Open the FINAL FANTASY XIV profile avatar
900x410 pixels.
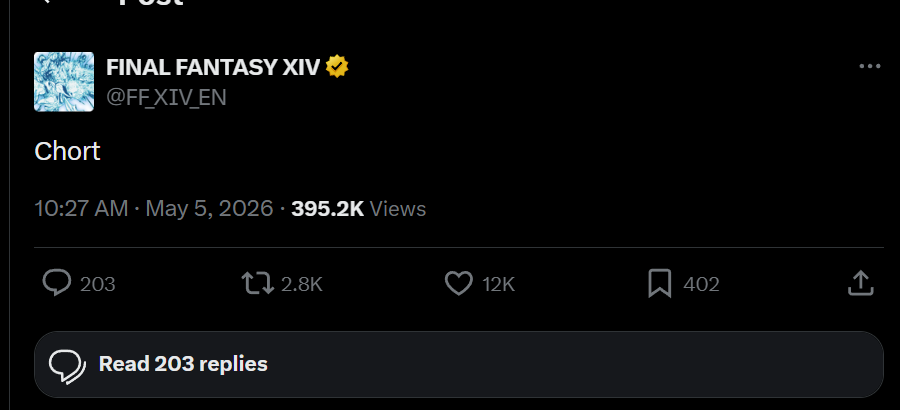coord(64,82)
